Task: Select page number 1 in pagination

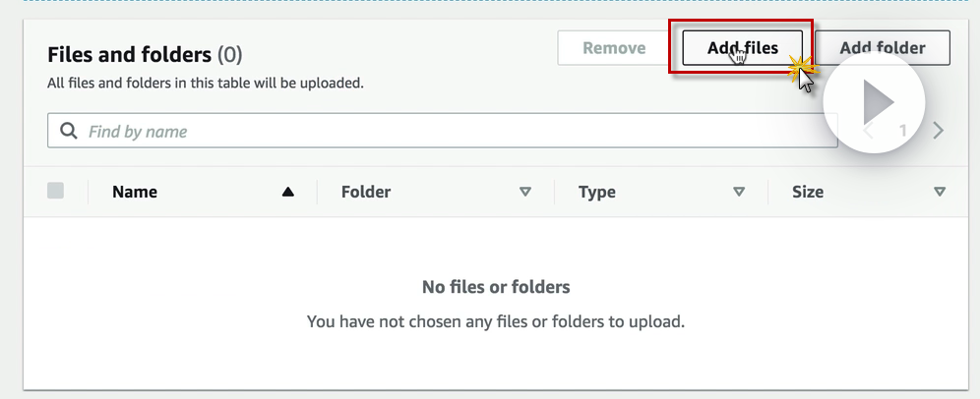Action: coord(902,131)
